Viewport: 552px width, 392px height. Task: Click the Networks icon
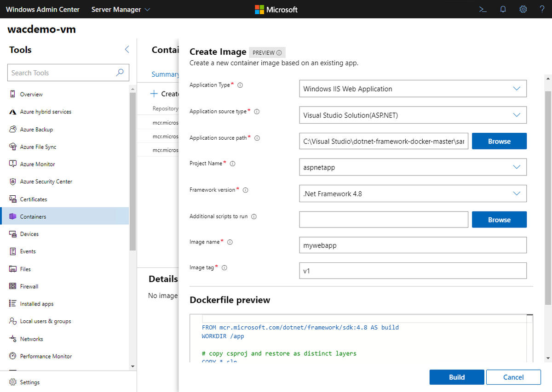click(12, 339)
